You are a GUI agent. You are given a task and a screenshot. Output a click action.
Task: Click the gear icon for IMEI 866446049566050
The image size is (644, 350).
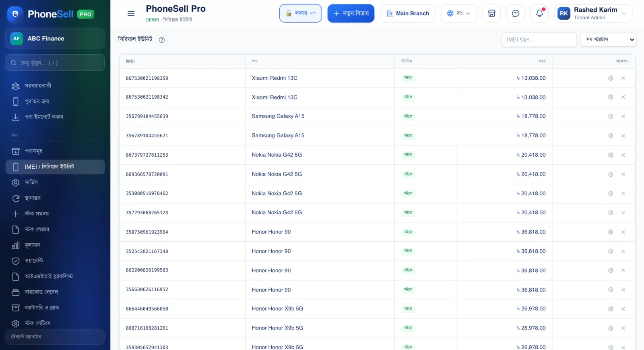pyautogui.click(x=611, y=309)
